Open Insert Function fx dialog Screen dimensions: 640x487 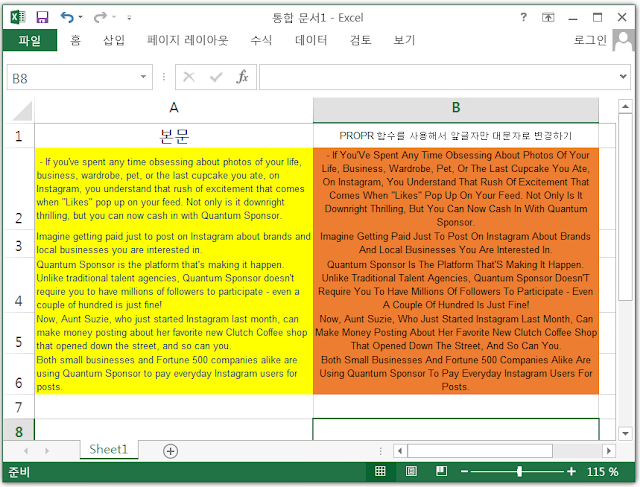(242, 77)
